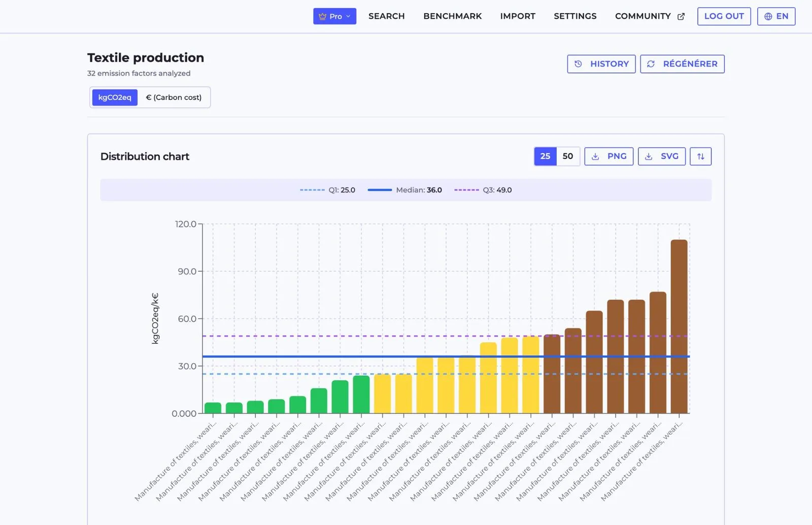This screenshot has height=525, width=812.
Task: Click the crown icon on Pro badge
Action: pos(322,16)
